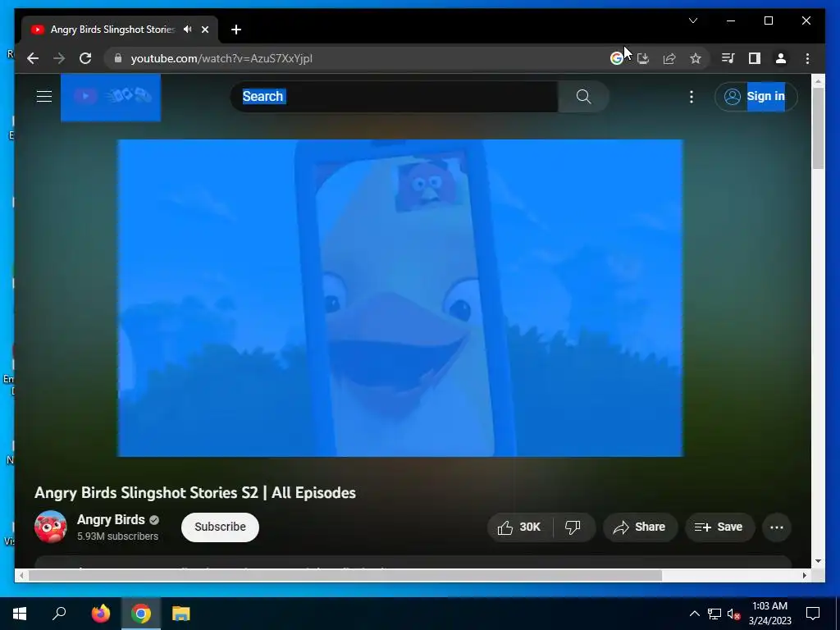This screenshot has height=630, width=840.
Task: Subscribe to Angry Birds channel
Action: (x=220, y=527)
